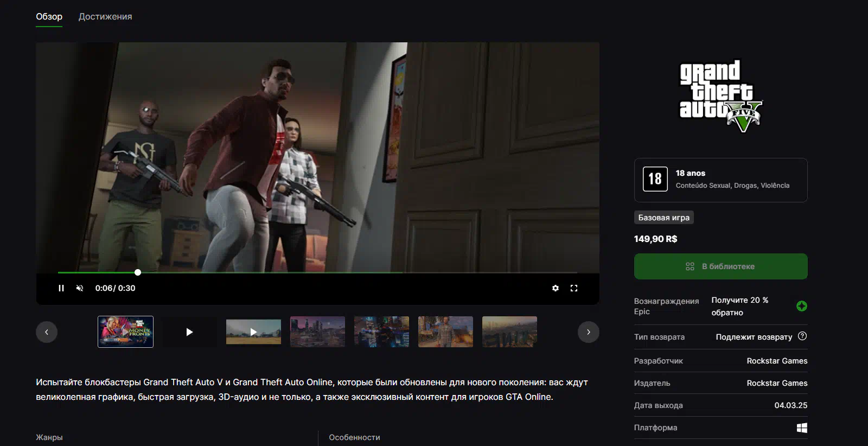Play the airfield trailer thumbnail
This screenshot has height=446, width=868.
(x=253, y=332)
